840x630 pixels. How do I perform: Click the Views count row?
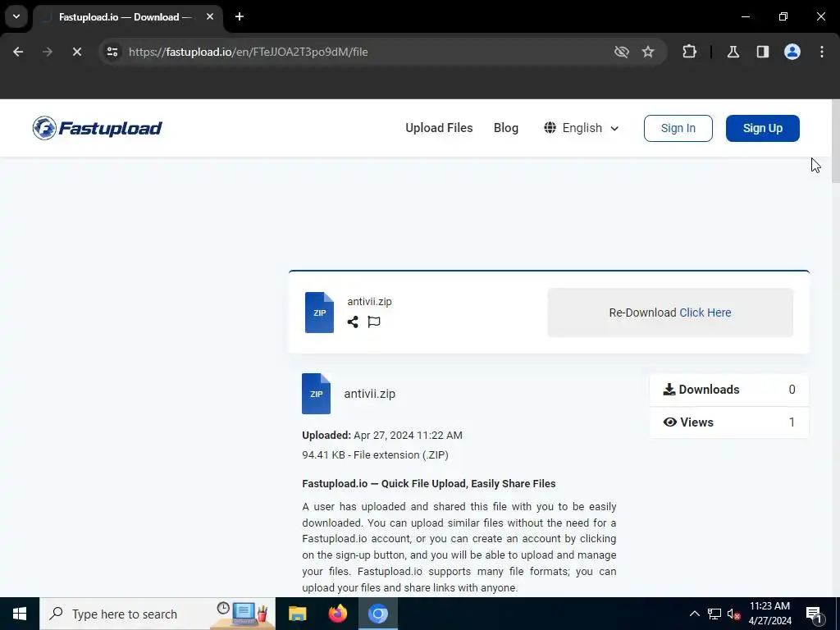[729, 422]
